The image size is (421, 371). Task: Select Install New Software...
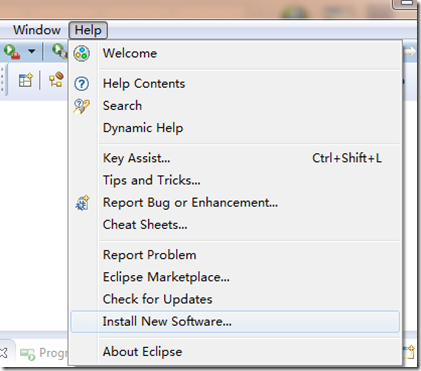(235, 322)
